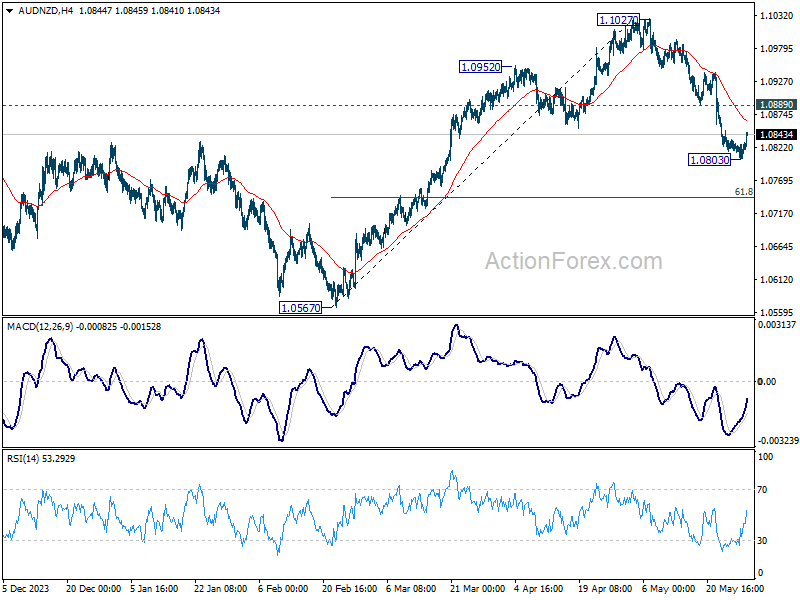800x600 pixels.
Task: Select the 1.06645 price axis value
Action: (x=777, y=246)
